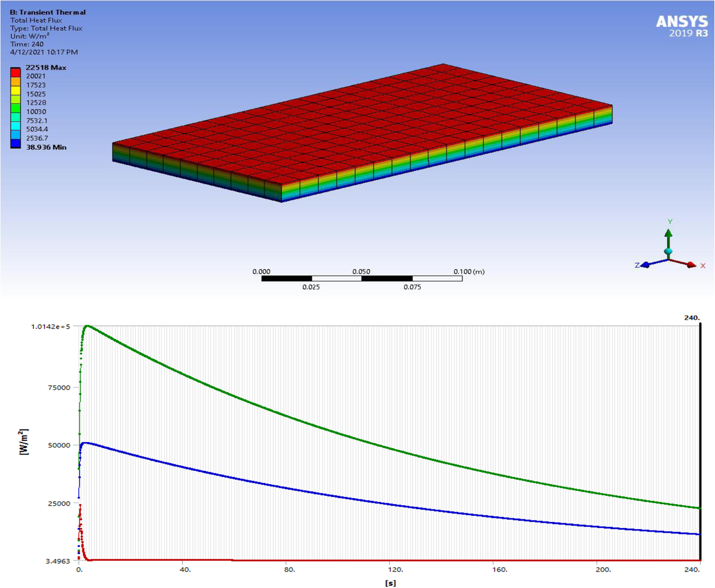Screen dimensions: 715x588
Task: Click the '[s]' x-axis title
Action: point(390,583)
